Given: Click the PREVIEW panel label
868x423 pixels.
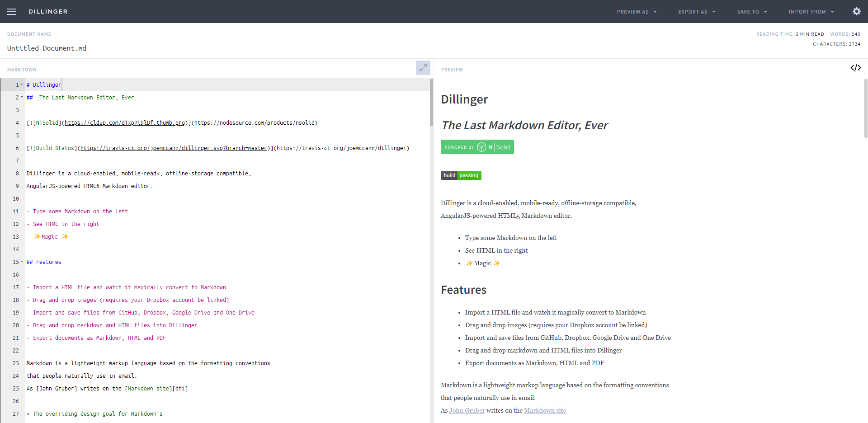Looking at the screenshot, I should coord(452,70).
